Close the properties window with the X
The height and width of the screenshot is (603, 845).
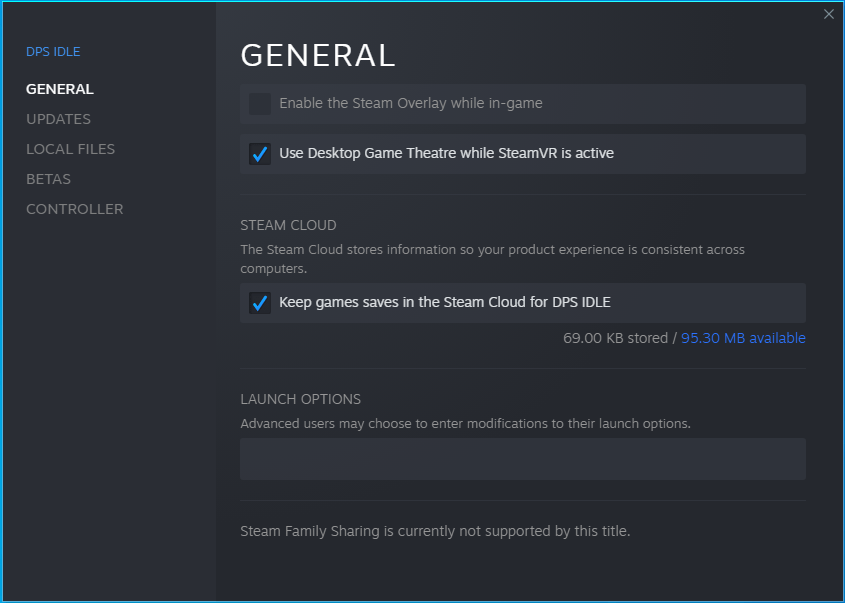pyautogui.click(x=828, y=14)
